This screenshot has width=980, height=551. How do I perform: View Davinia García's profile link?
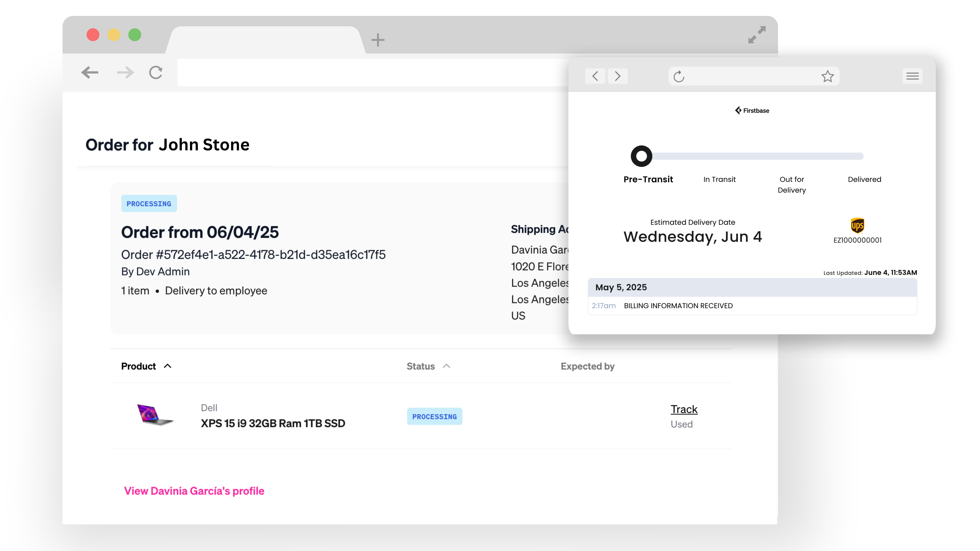(x=194, y=491)
